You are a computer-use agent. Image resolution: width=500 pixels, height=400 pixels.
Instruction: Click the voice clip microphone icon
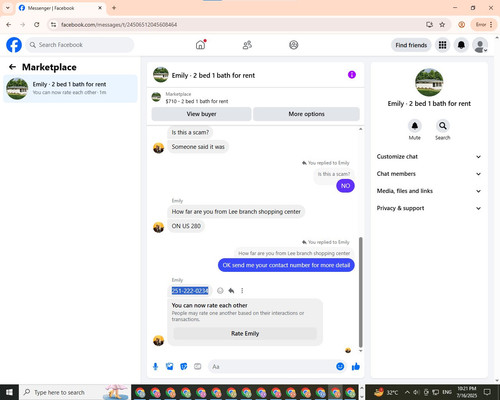click(x=155, y=367)
